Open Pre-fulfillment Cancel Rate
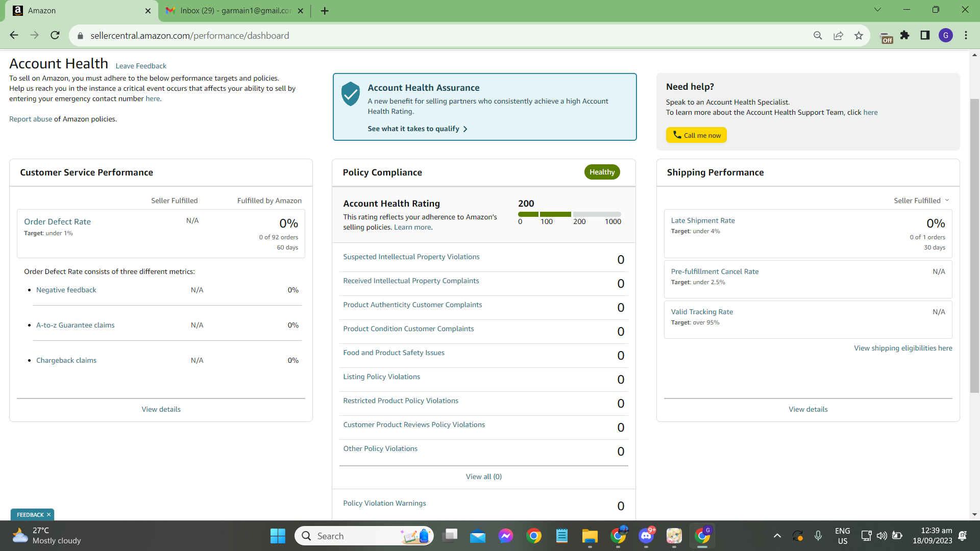The height and width of the screenshot is (551, 980). (x=715, y=271)
